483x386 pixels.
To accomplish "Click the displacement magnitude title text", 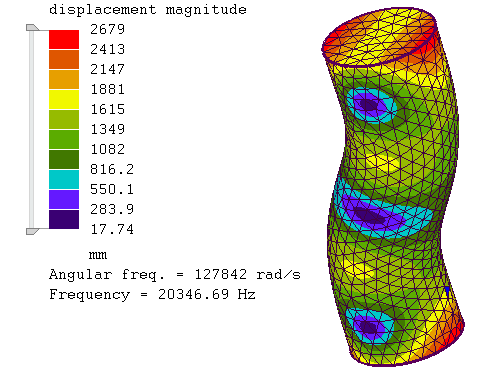I will point(148,10).
